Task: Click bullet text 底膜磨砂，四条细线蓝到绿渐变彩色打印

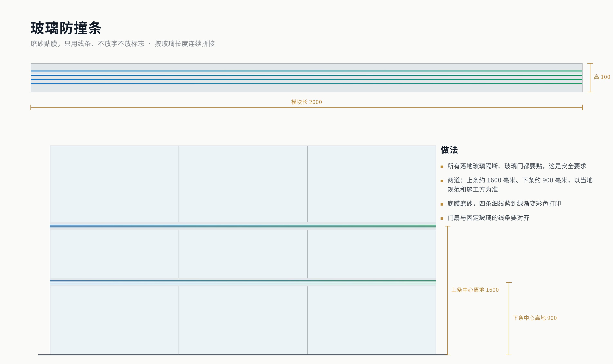Action: [x=504, y=204]
